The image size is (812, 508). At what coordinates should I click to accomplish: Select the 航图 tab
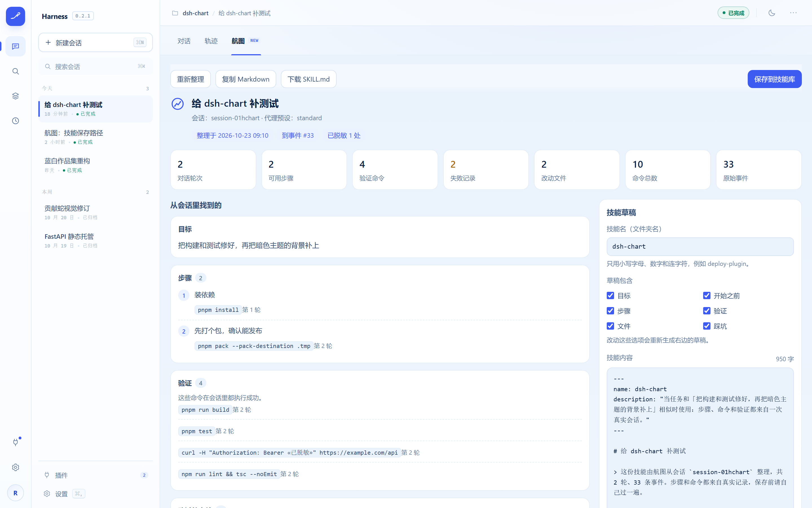click(x=246, y=41)
